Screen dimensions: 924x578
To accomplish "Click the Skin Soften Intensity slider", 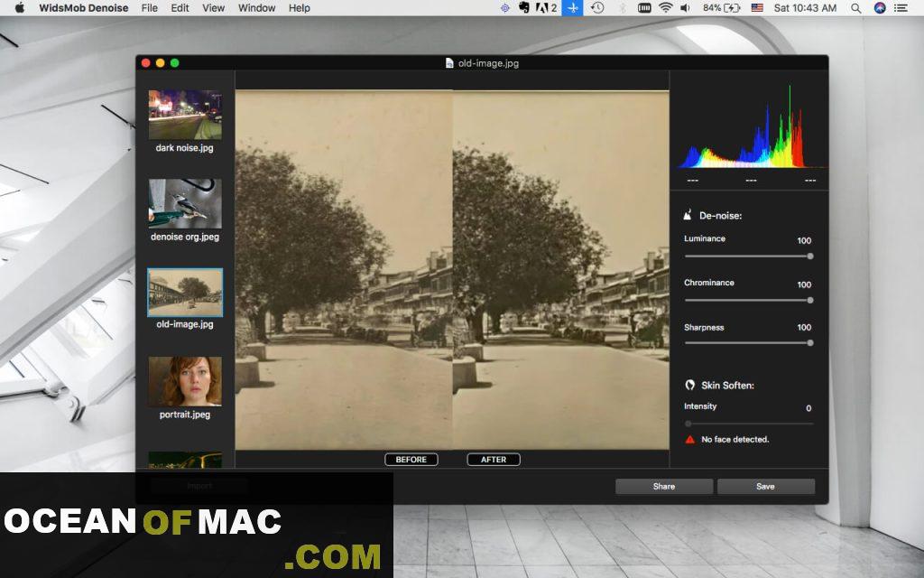I will [748, 424].
